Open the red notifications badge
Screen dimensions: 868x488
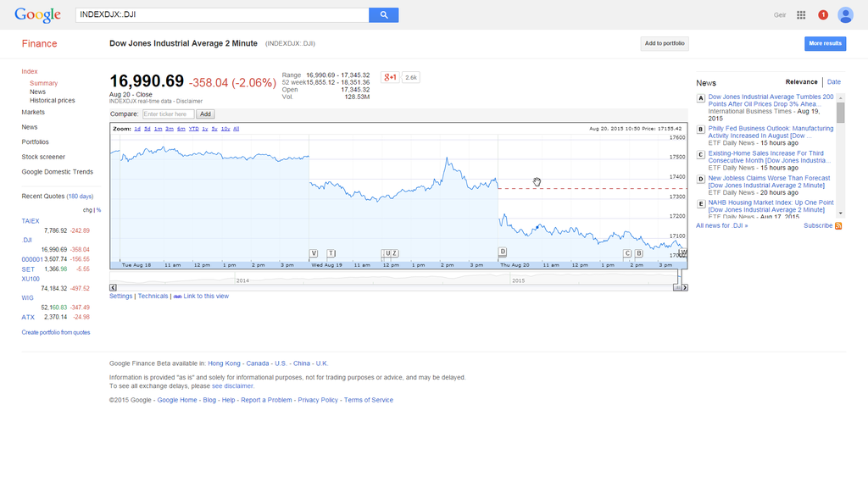coord(823,15)
